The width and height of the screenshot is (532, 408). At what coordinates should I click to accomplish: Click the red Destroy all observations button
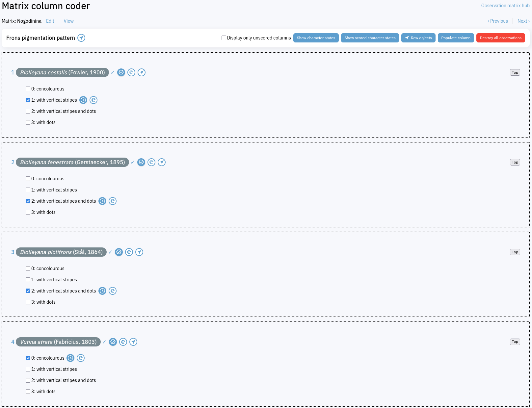click(x=500, y=38)
